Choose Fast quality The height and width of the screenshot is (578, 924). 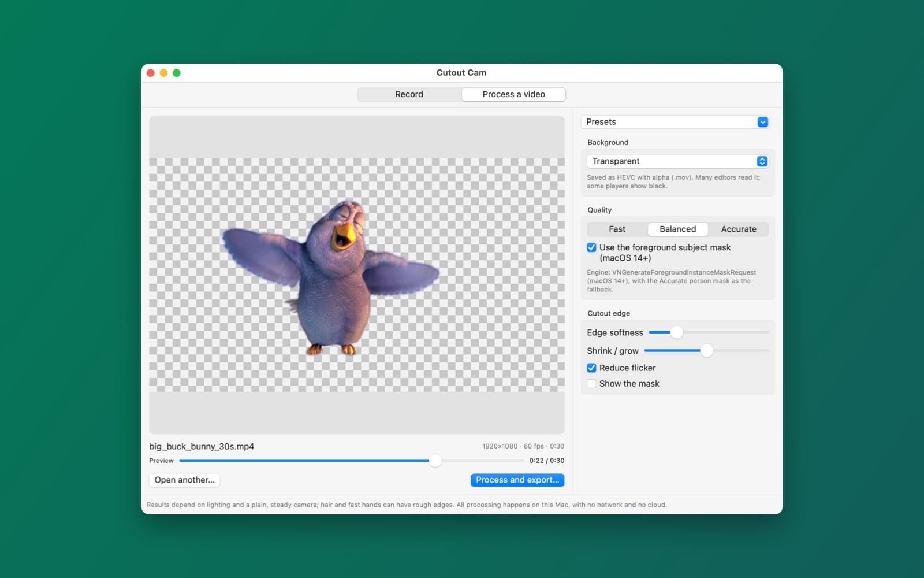(617, 229)
